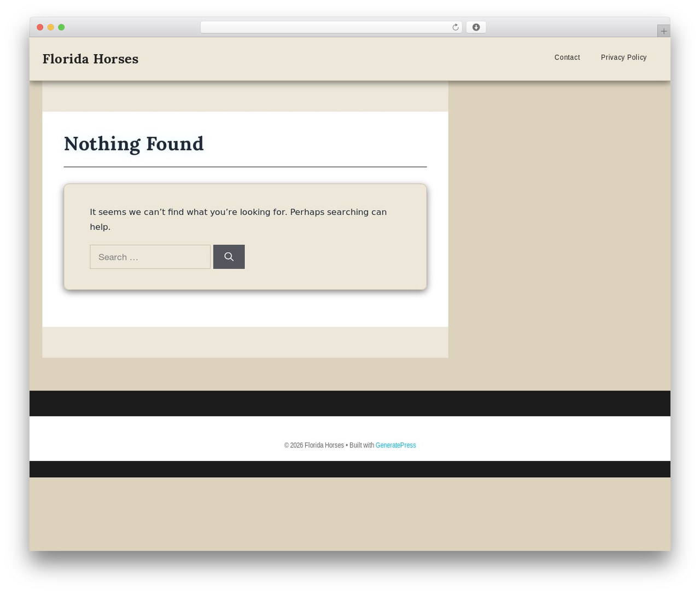Open the downloads arrow button in the toolbar
Image resolution: width=700 pixels, height=593 pixels.
pos(476,27)
